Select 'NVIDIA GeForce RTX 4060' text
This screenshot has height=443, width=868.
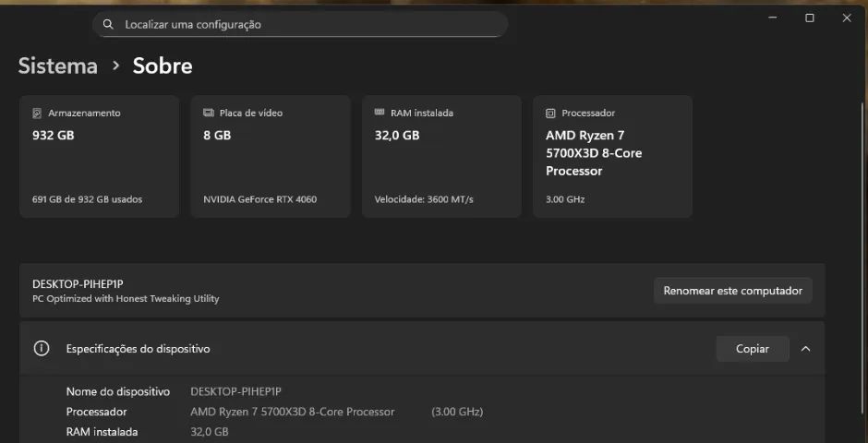coord(260,199)
